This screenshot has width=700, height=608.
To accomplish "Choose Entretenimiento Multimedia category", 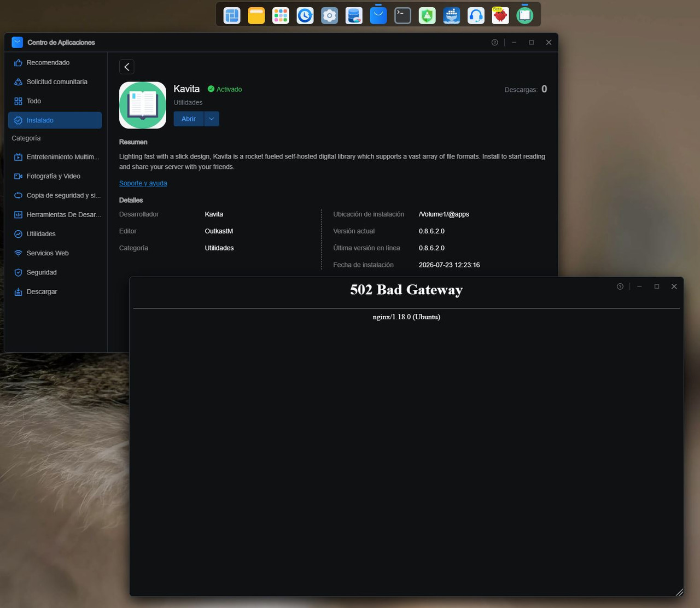I will [55, 157].
